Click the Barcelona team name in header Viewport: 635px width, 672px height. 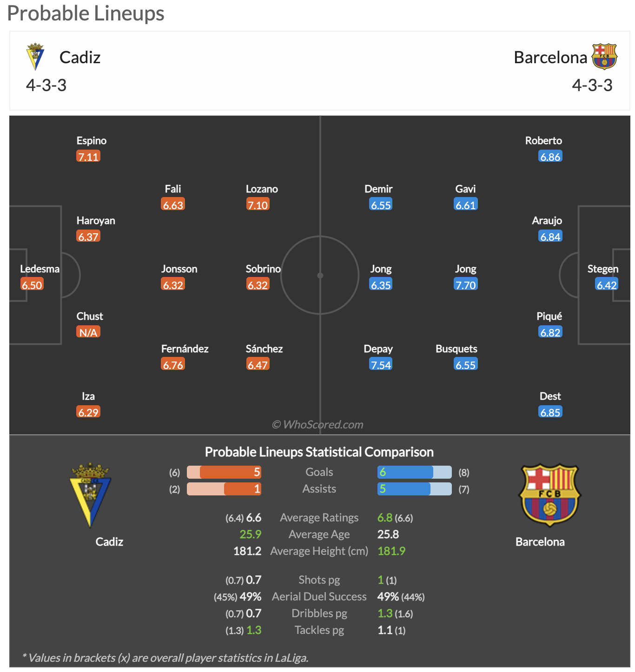550,57
